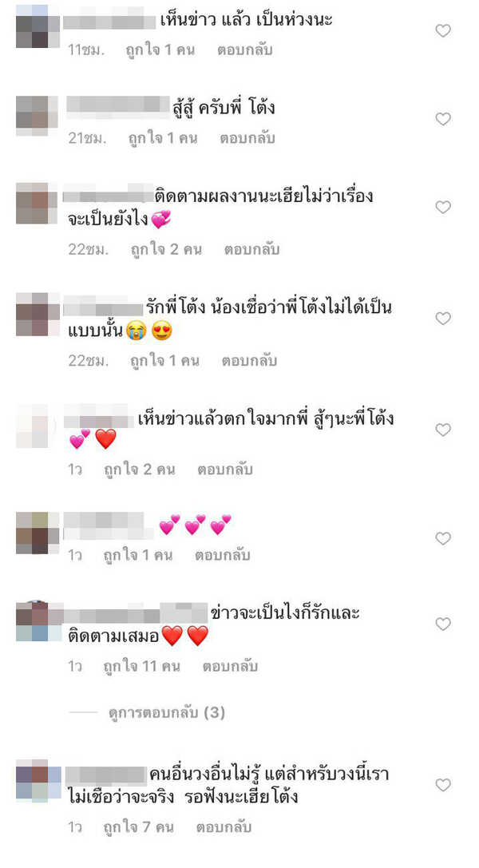
Task: Reply to the 'รักพี่โต้ง' comment
Action: point(249,361)
